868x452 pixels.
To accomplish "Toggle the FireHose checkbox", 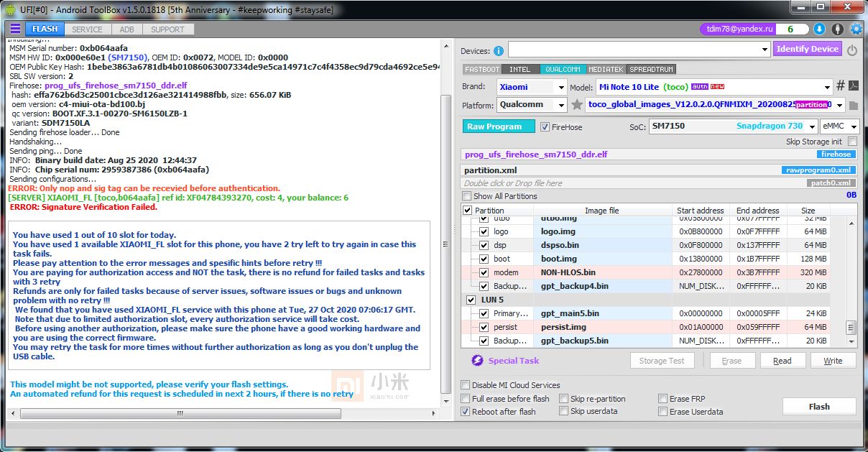I will pos(545,126).
